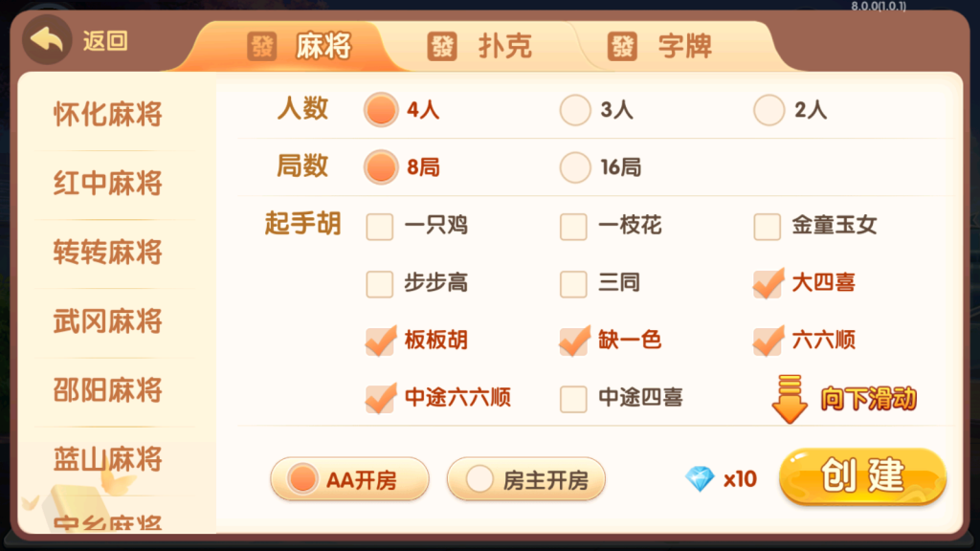
Task: Uncheck the 大四喜 option
Action: (767, 284)
